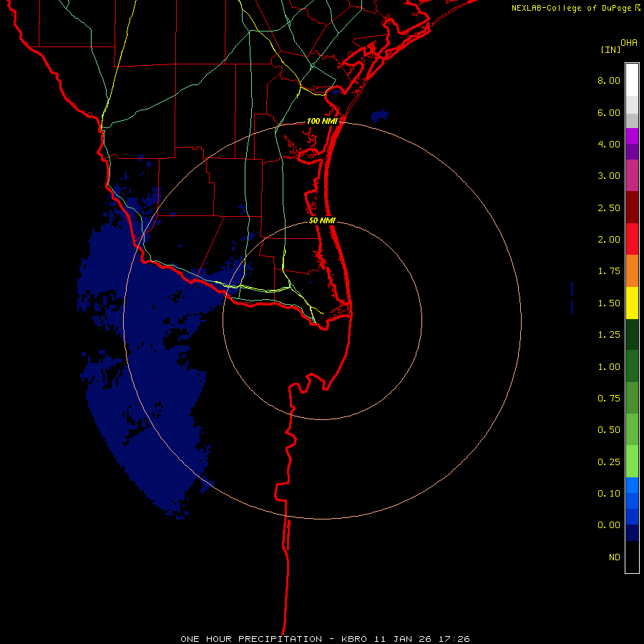Click the 0.50 legend value
Viewport: 644px width, 644px height.
(609, 430)
